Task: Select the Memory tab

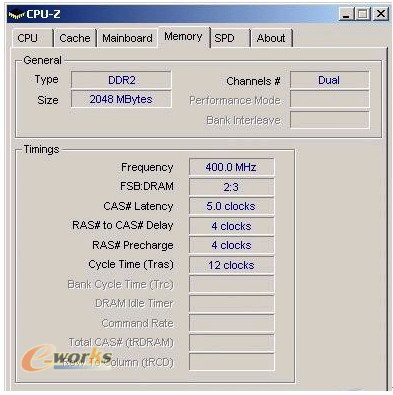Action: click(x=183, y=37)
